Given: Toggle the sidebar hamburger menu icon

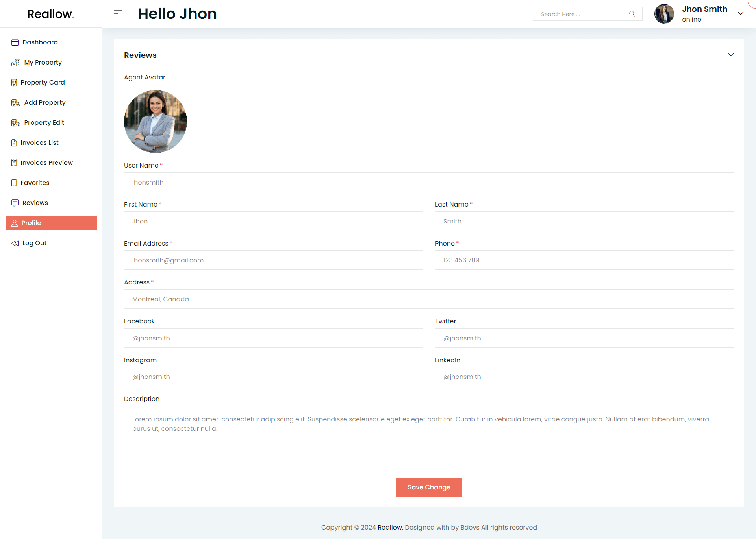Looking at the screenshot, I should tap(118, 14).
